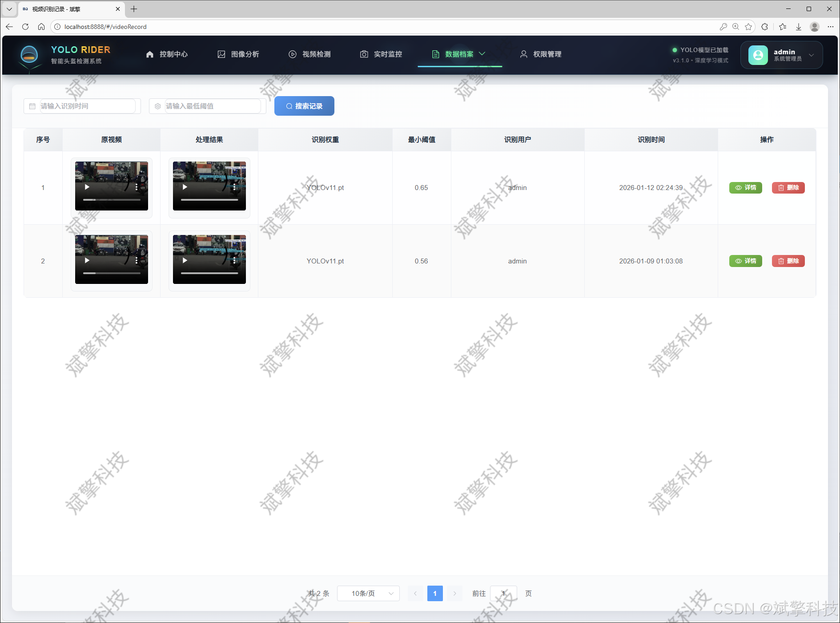Seek the row 1 processed video progress bar
The image size is (840, 623).
click(x=209, y=200)
